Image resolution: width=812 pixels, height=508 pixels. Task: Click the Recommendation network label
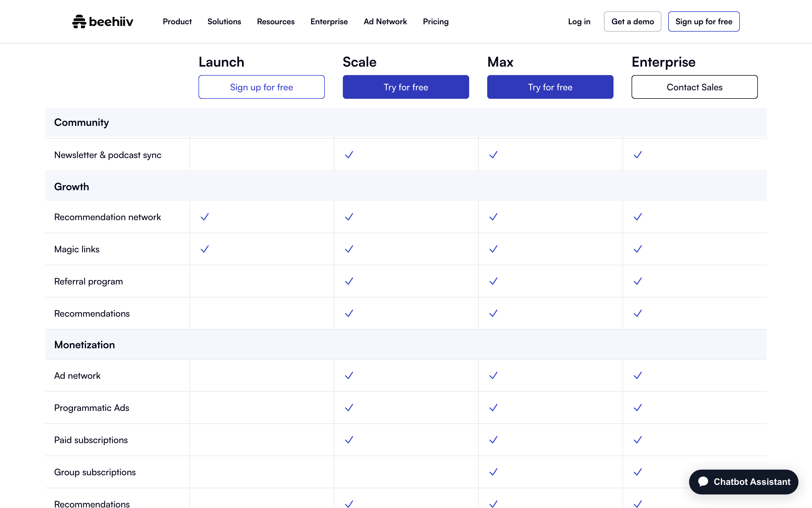(107, 217)
